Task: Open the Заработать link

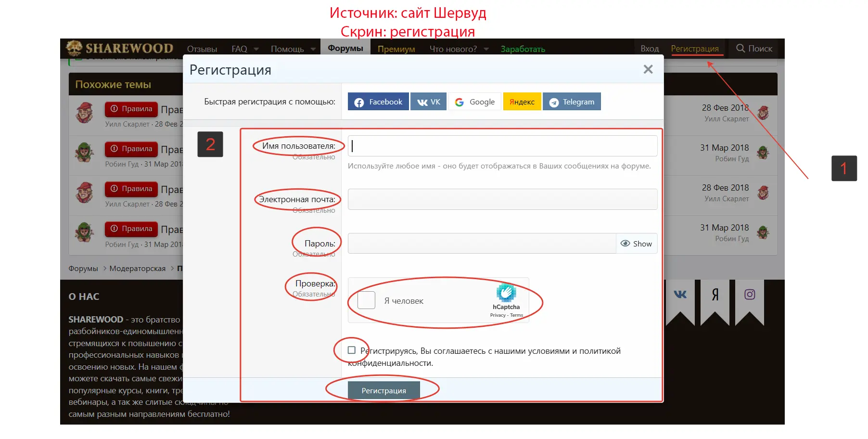Action: click(x=523, y=49)
